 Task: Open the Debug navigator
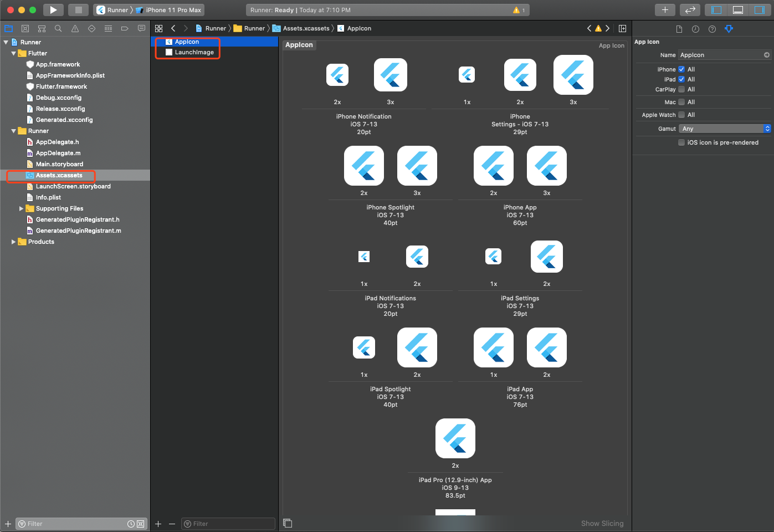tap(108, 28)
